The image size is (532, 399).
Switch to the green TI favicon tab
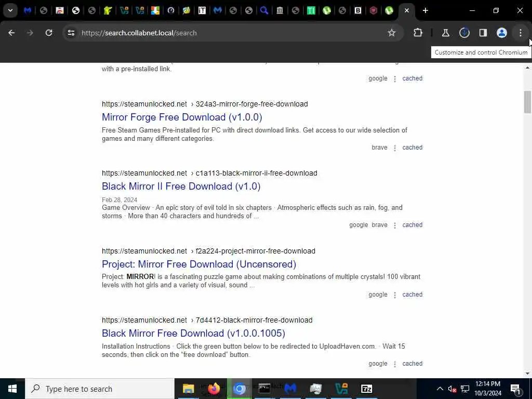[311, 10]
